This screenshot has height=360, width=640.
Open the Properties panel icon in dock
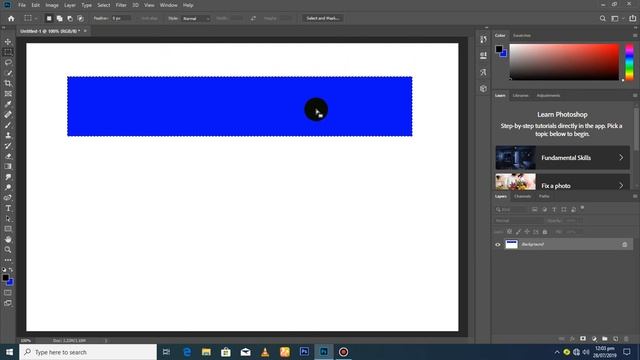coord(483,56)
